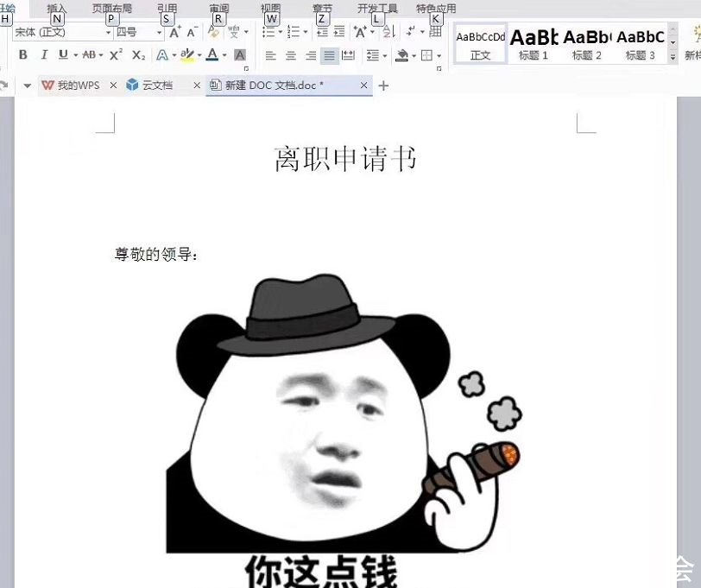This screenshot has height=588, width=701.
Task: Align text to the left
Action: point(270,55)
